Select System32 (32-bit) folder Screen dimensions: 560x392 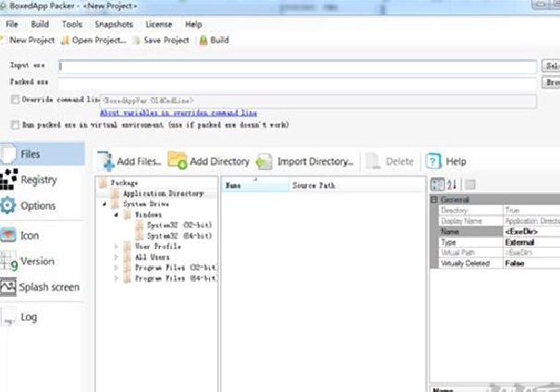179,226
